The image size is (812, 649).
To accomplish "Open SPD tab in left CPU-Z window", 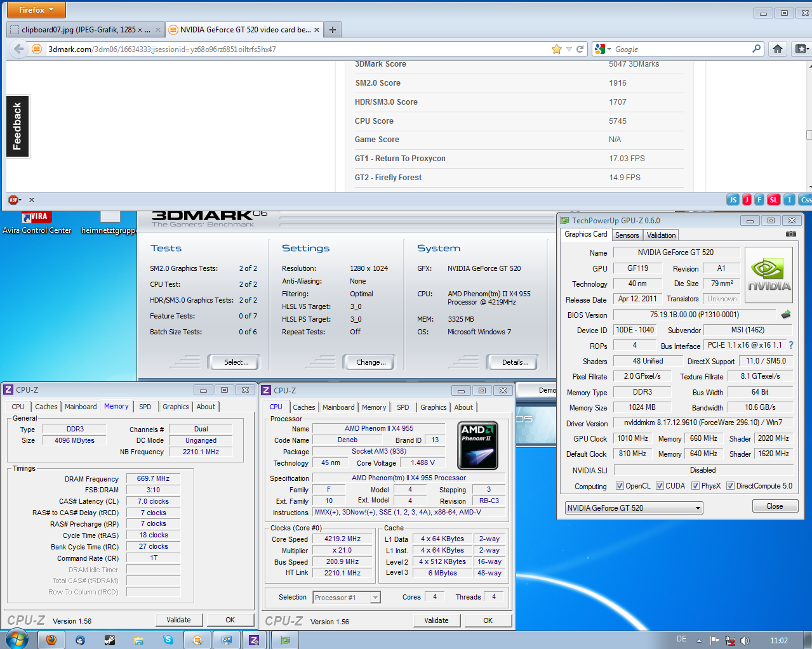I will click(x=145, y=407).
